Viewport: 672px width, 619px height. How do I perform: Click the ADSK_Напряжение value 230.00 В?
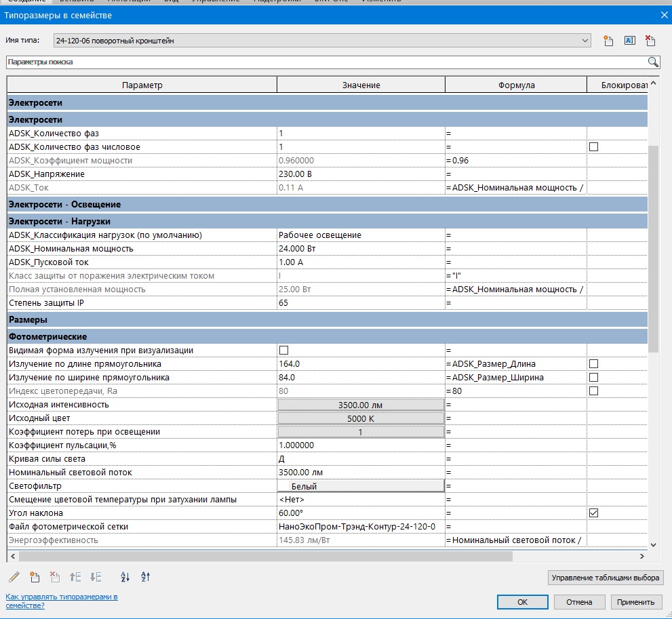point(361,174)
